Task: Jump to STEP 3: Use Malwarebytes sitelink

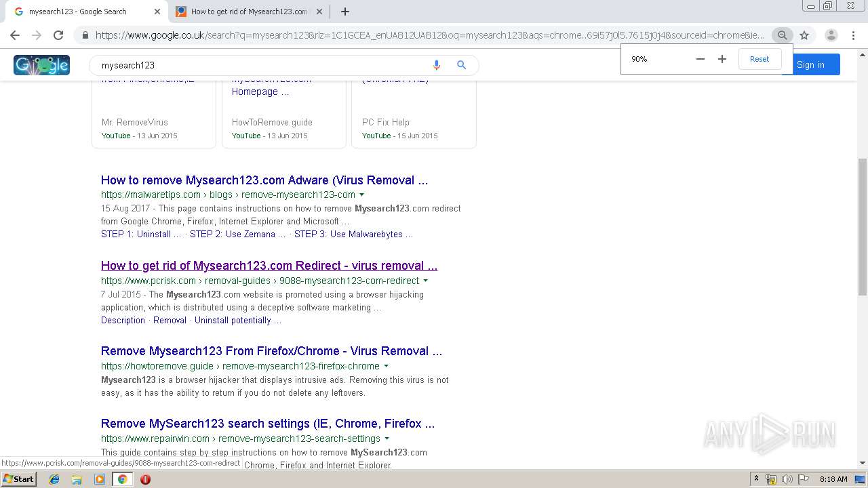Action: [x=353, y=234]
